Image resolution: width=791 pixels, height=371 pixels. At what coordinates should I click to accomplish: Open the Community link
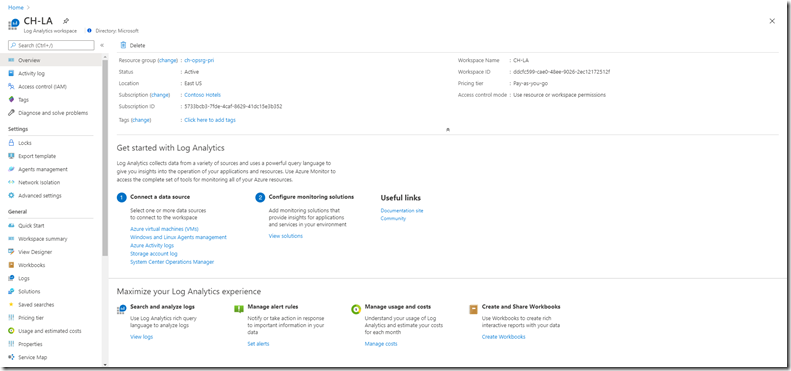click(x=393, y=219)
